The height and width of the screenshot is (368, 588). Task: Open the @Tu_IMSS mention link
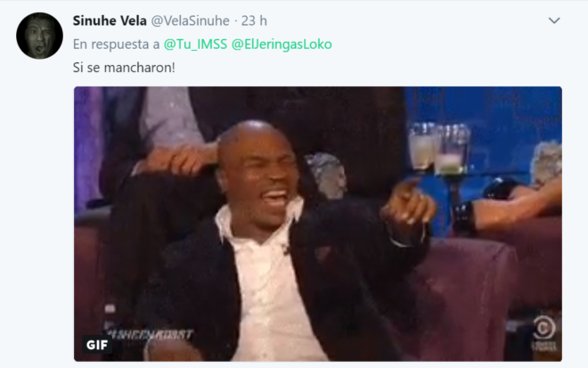pyautogui.click(x=195, y=45)
